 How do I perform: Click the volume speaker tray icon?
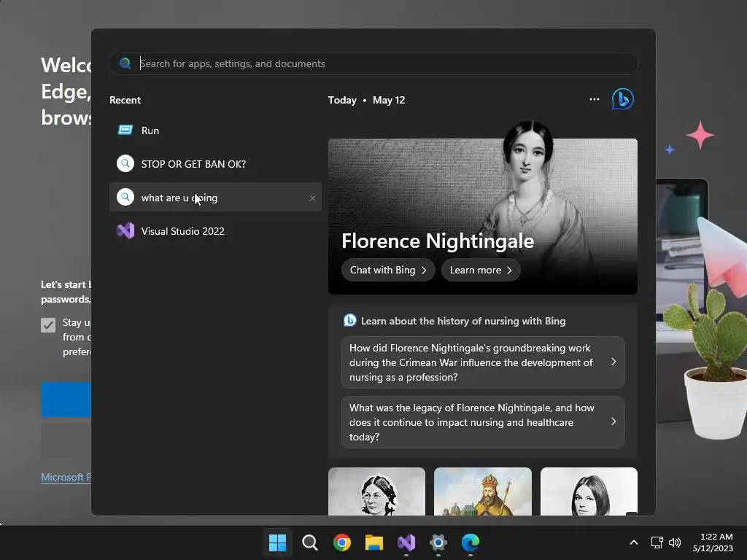675,542
